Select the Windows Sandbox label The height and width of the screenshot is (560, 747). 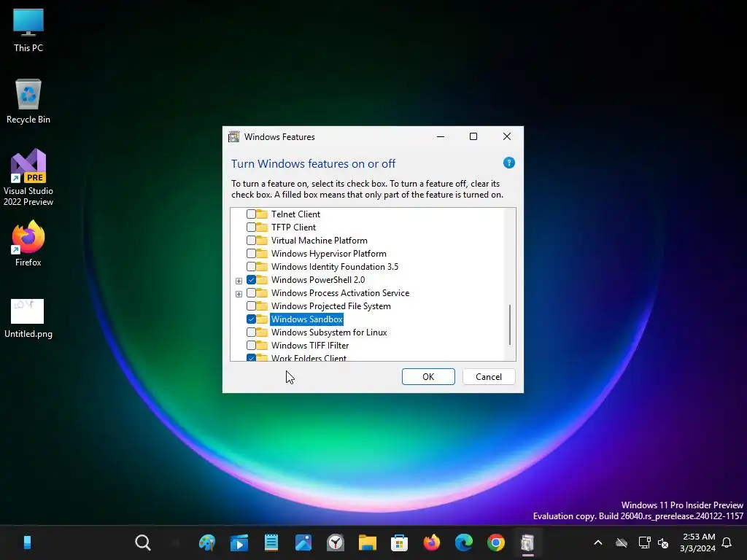point(307,319)
